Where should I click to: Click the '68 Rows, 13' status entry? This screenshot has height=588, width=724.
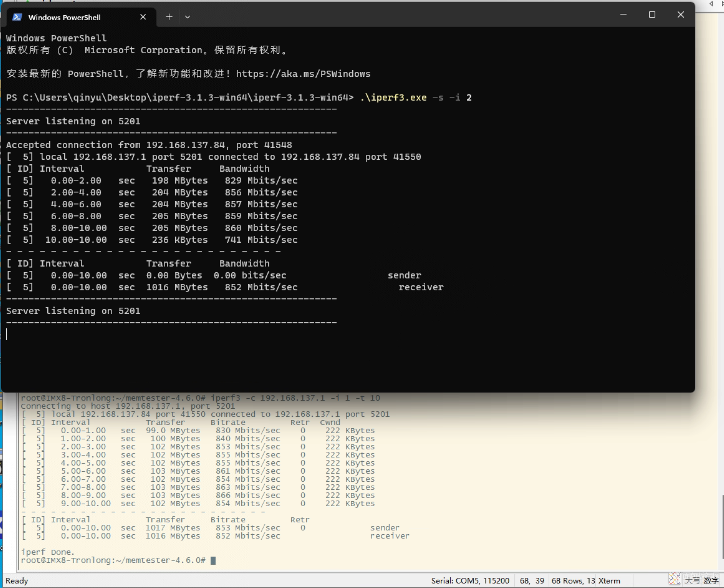573,581
